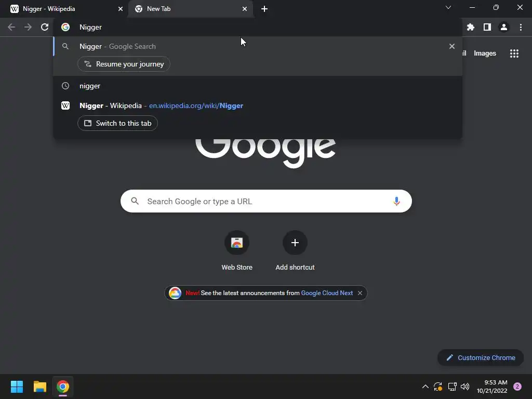
Task: Click the Resume your journey chip
Action: pyautogui.click(x=124, y=64)
